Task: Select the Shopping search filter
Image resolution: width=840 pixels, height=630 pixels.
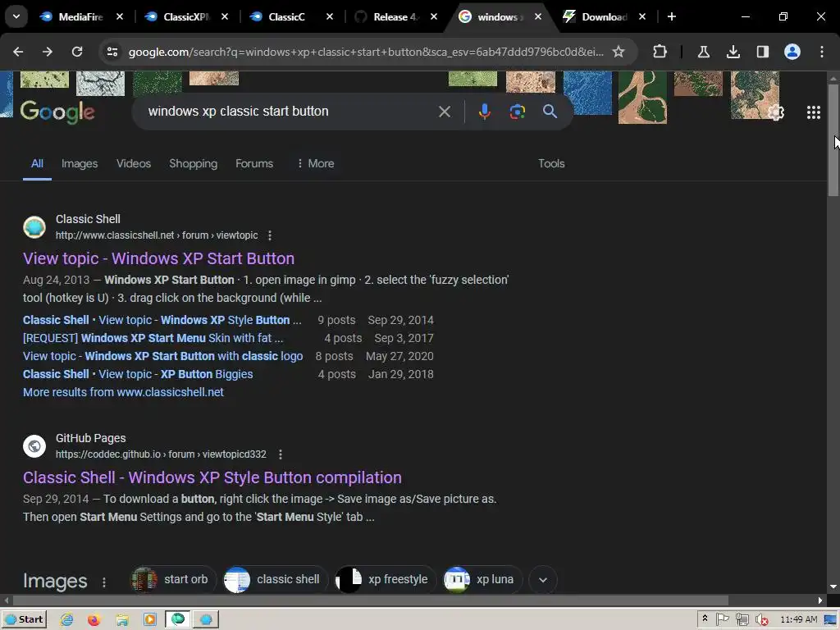Action: click(194, 163)
